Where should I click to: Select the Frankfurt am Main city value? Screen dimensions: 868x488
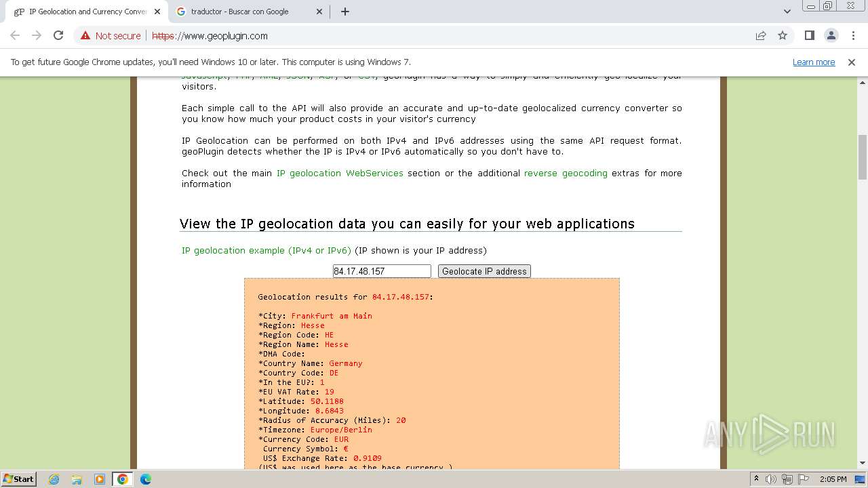[332, 316]
